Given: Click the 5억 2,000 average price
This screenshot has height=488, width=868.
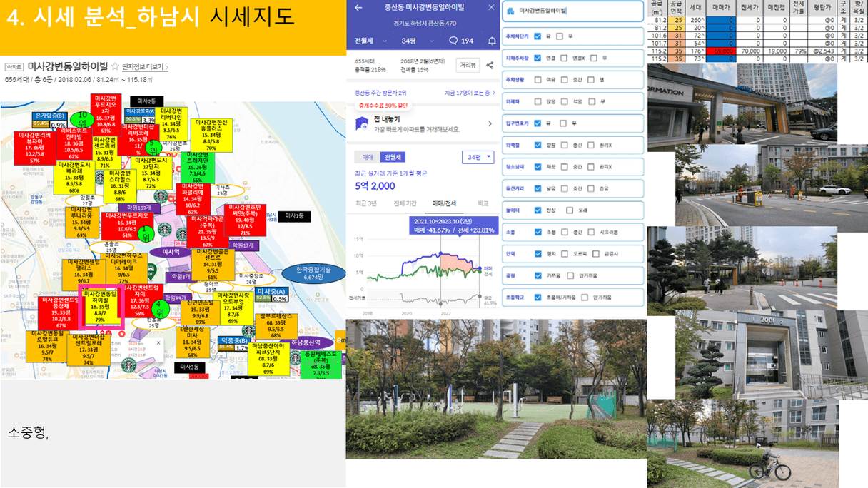Looking at the screenshot, I should (375, 186).
